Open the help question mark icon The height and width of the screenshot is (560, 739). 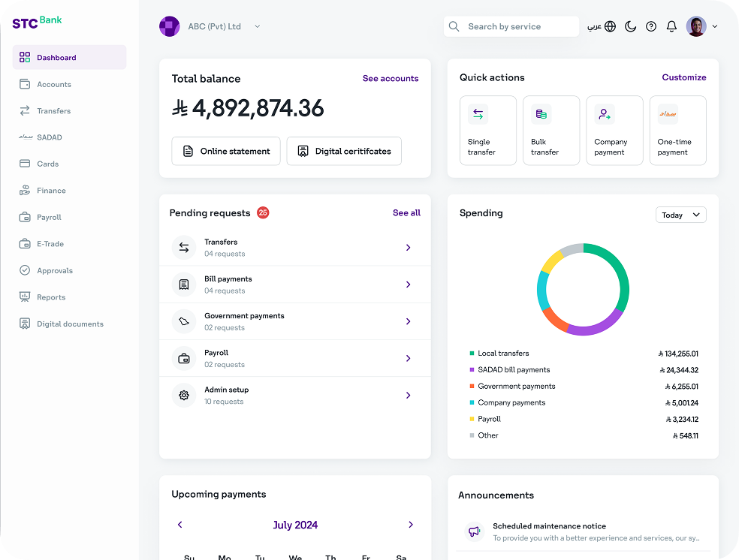[x=651, y=26]
